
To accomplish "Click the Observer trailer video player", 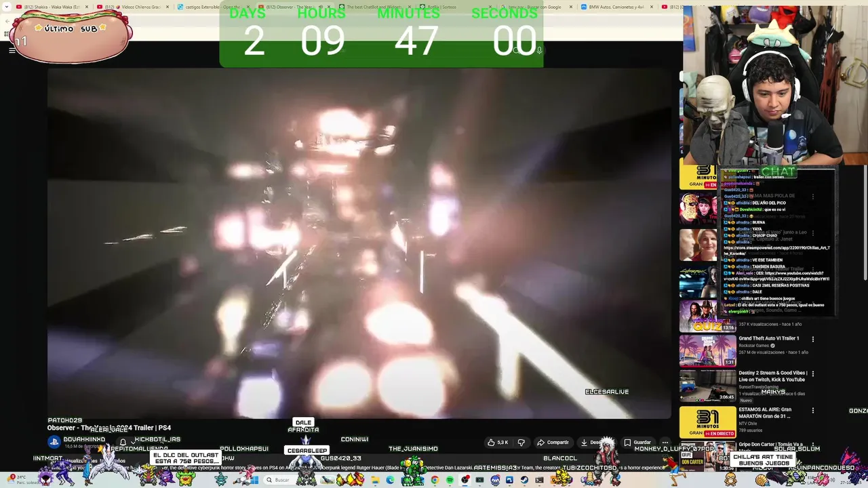I will tap(359, 243).
